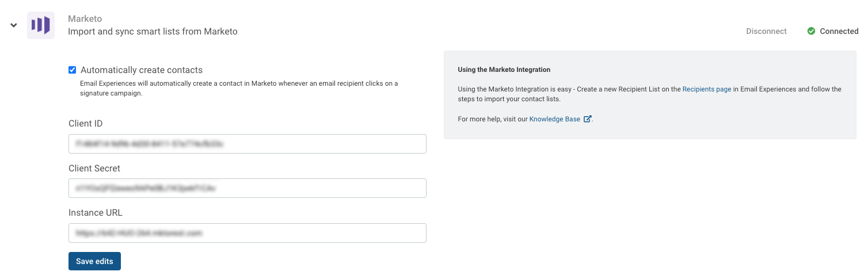Uncheck Automatically create contacts checkbox
Image resolution: width=868 pixels, height=279 pixels.
[x=73, y=70]
